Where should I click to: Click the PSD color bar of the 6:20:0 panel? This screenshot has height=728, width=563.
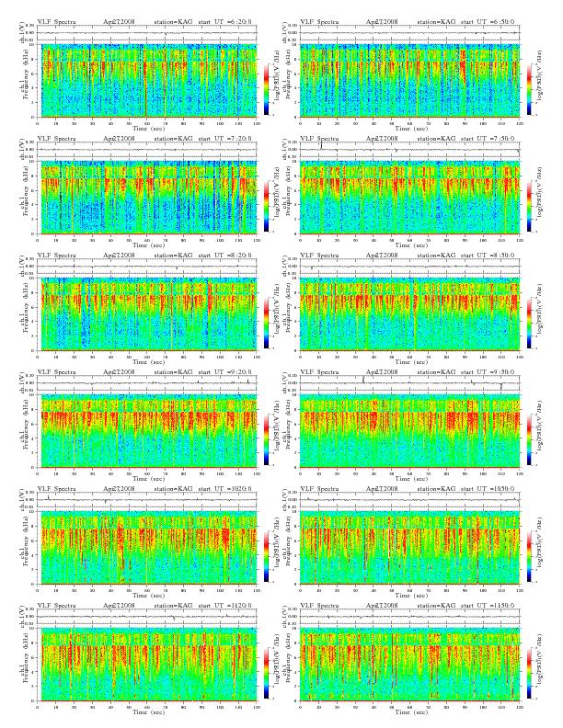[267, 89]
